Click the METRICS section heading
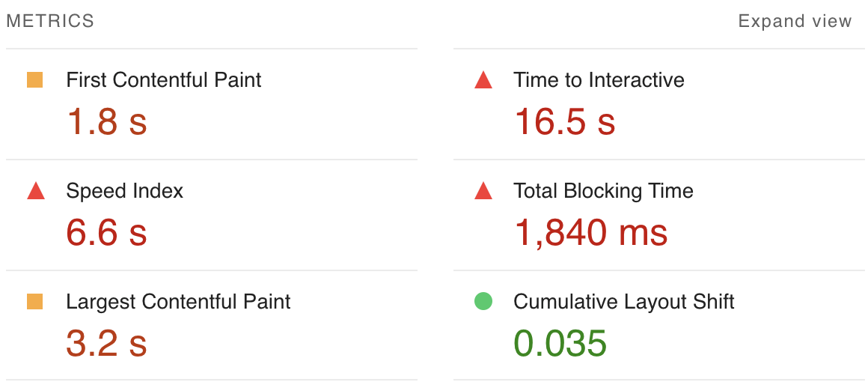 point(50,21)
